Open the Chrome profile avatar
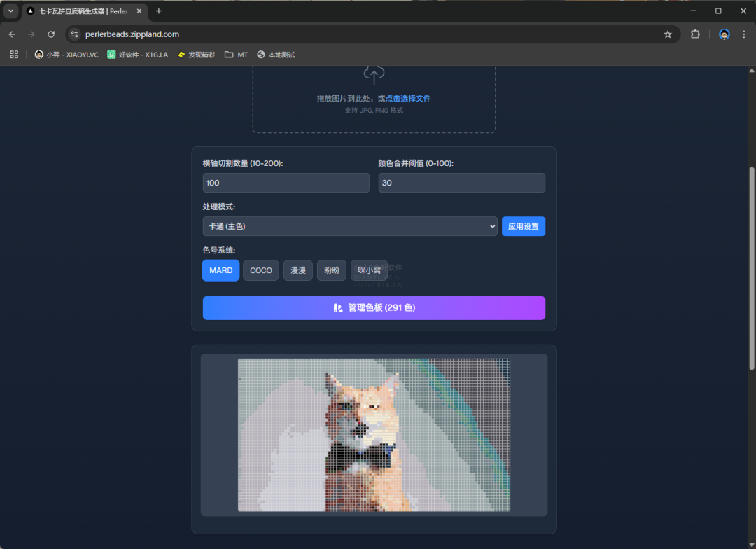 click(724, 34)
